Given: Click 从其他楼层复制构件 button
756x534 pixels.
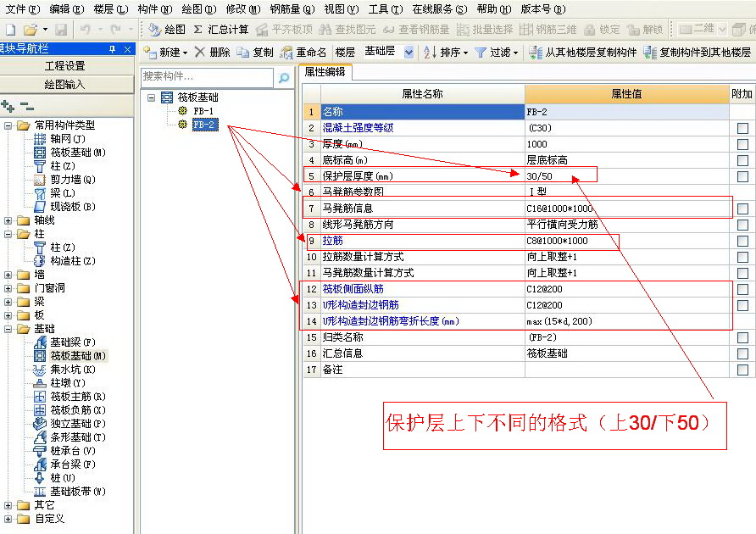Looking at the screenshot, I should (x=583, y=52).
